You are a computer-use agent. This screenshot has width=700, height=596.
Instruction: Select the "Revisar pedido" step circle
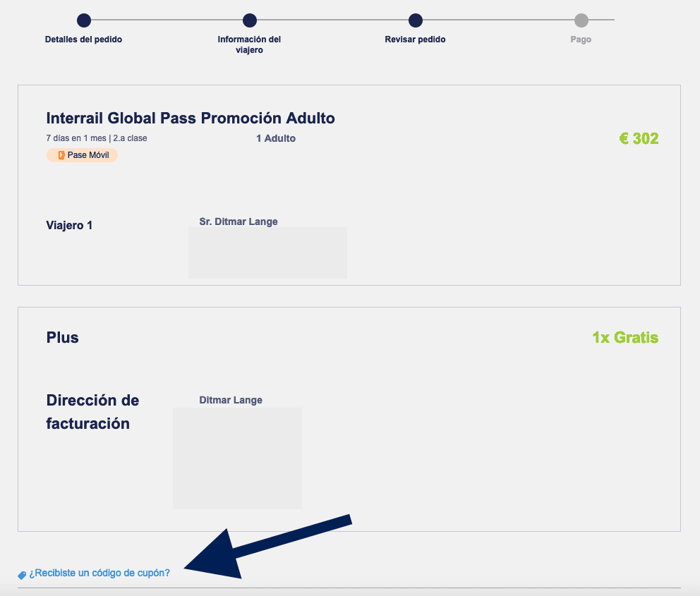415,20
